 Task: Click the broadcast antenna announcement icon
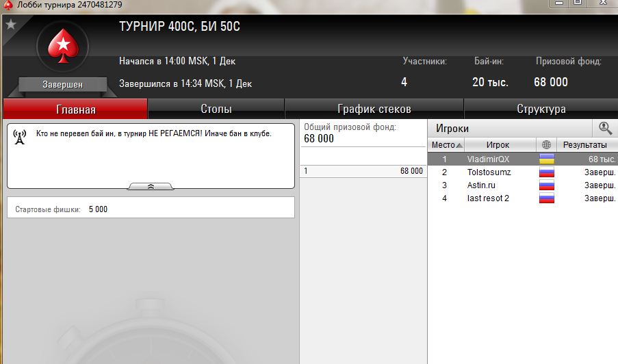point(20,137)
